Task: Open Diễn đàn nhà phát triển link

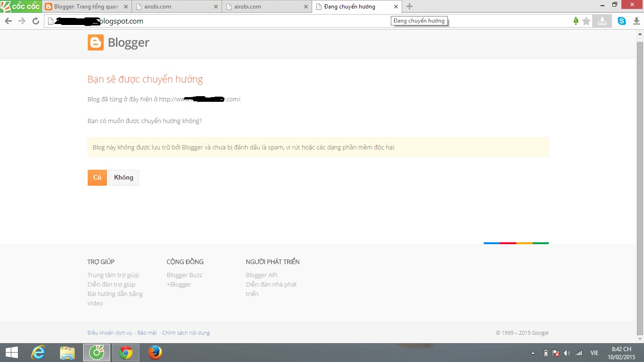Action: click(x=272, y=289)
